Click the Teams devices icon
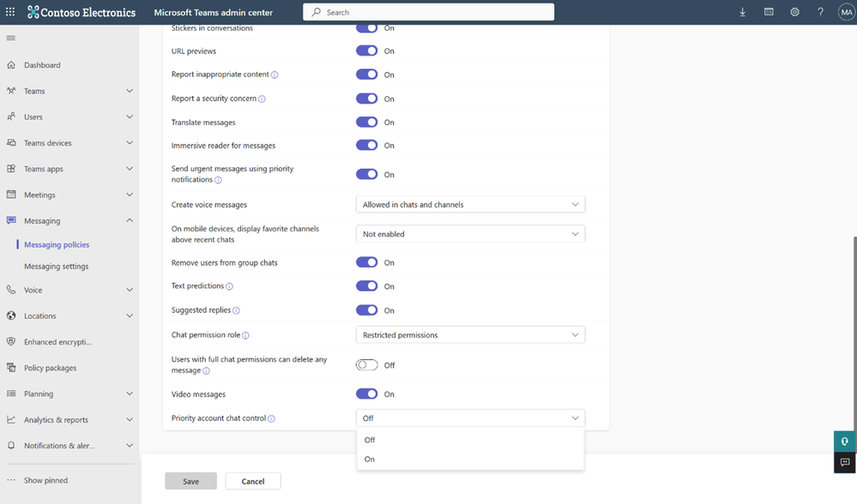The width and height of the screenshot is (857, 504). [11, 142]
